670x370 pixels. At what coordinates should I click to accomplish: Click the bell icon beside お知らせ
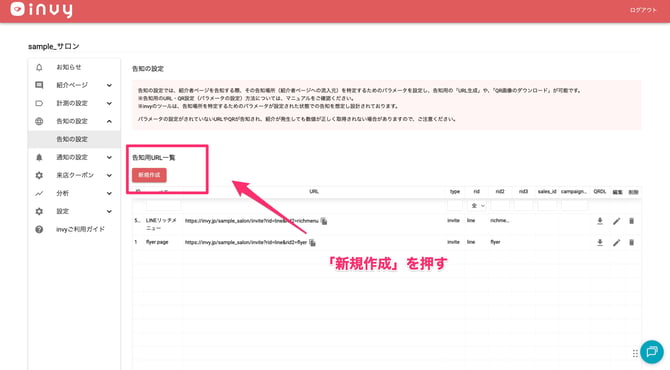39,67
